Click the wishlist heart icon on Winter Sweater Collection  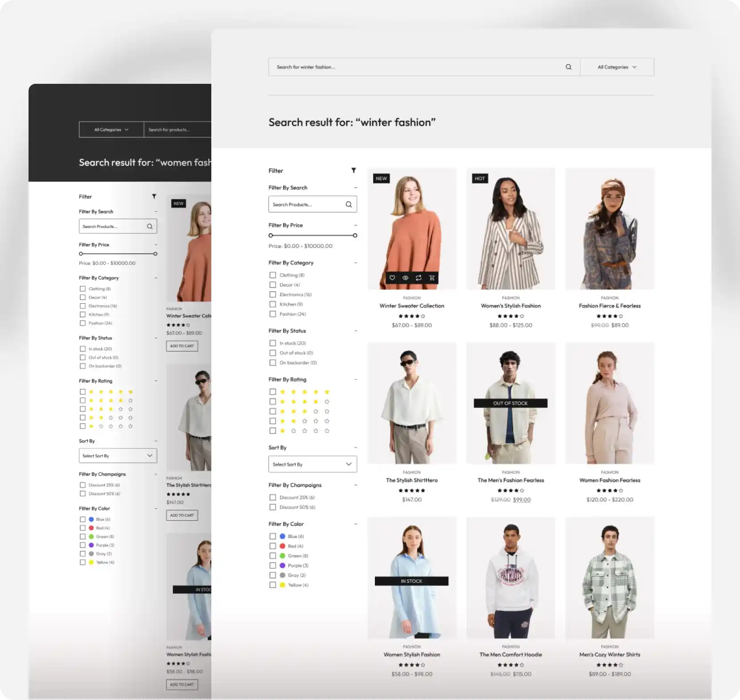click(x=392, y=278)
